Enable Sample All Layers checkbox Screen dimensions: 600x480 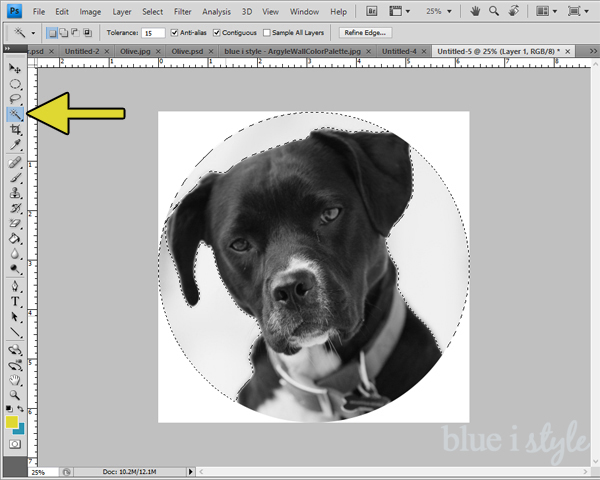(x=267, y=33)
